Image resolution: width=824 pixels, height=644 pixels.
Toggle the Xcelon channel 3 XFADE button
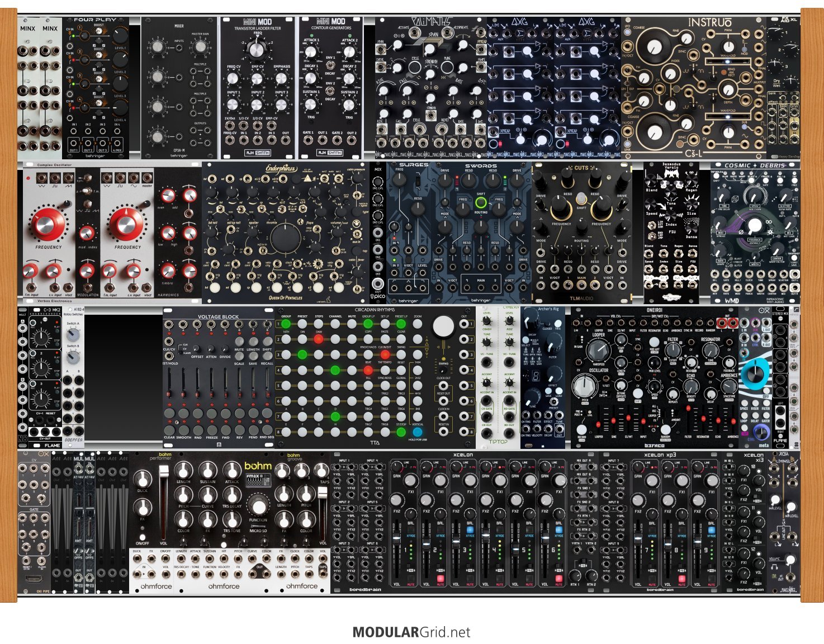pyautogui.click(x=470, y=529)
